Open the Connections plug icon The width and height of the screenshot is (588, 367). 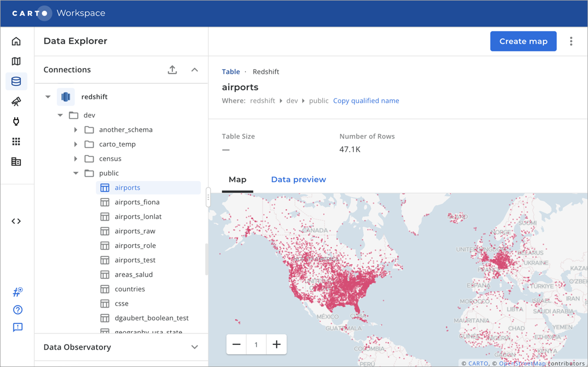(16, 121)
